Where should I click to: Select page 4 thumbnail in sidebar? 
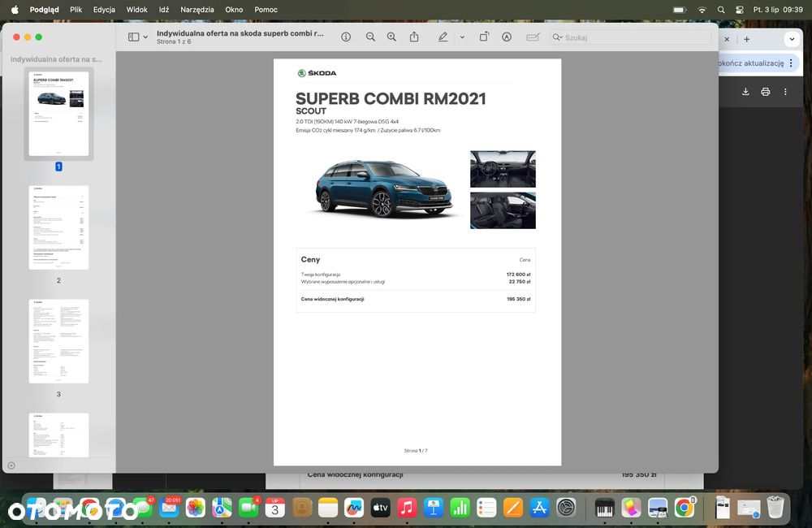click(58, 435)
